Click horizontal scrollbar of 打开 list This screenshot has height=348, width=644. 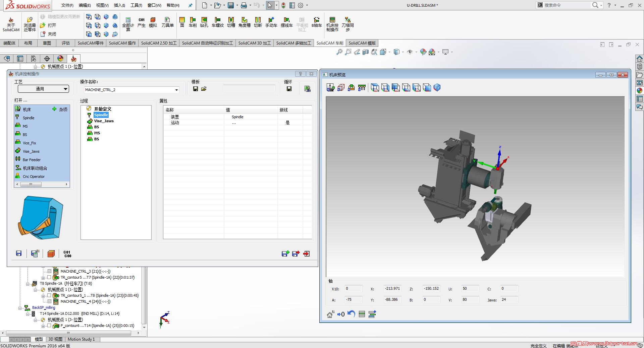[42, 184]
